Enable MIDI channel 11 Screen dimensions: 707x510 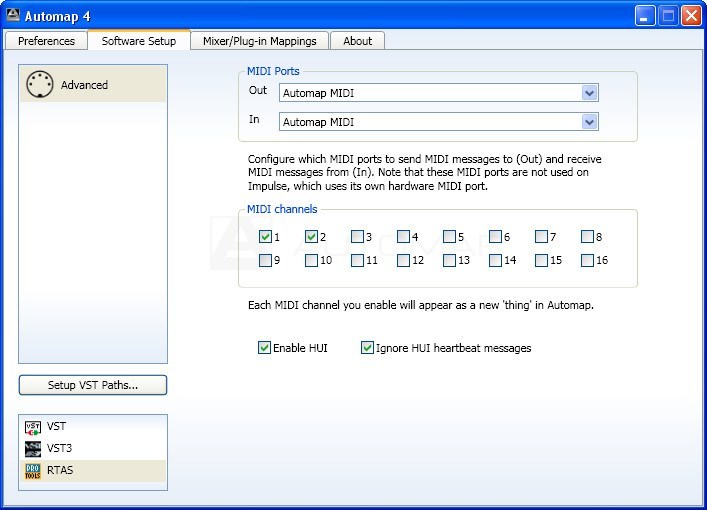[357, 260]
